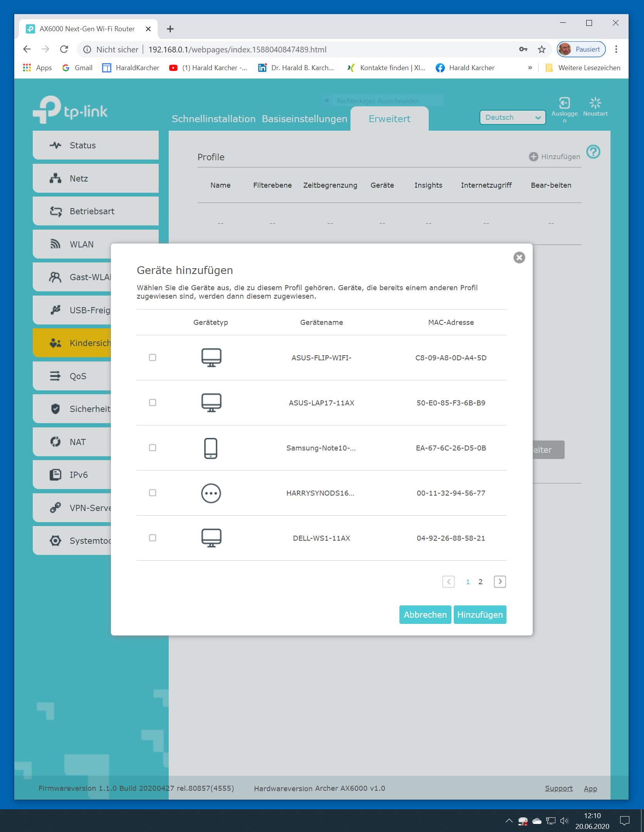The height and width of the screenshot is (832, 644).
Task: Expand the hidden bookmarks chevron
Action: [530, 68]
